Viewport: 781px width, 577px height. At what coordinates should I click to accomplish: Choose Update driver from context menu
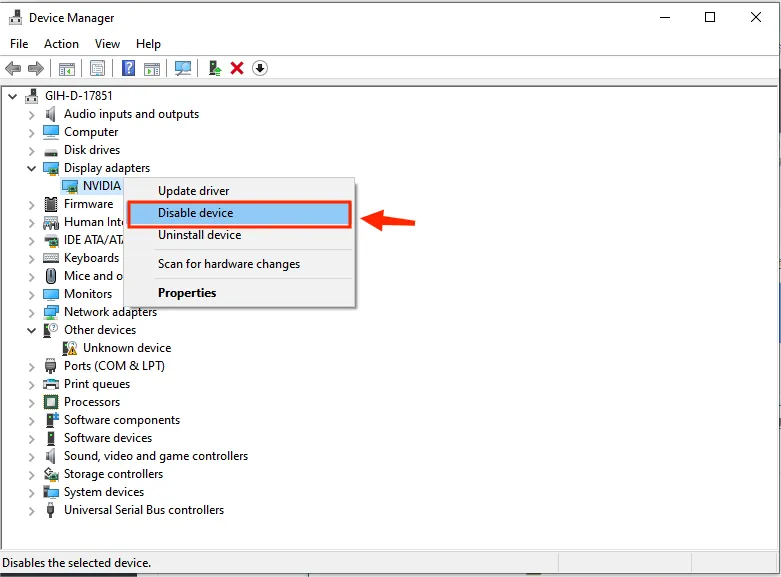click(240, 191)
